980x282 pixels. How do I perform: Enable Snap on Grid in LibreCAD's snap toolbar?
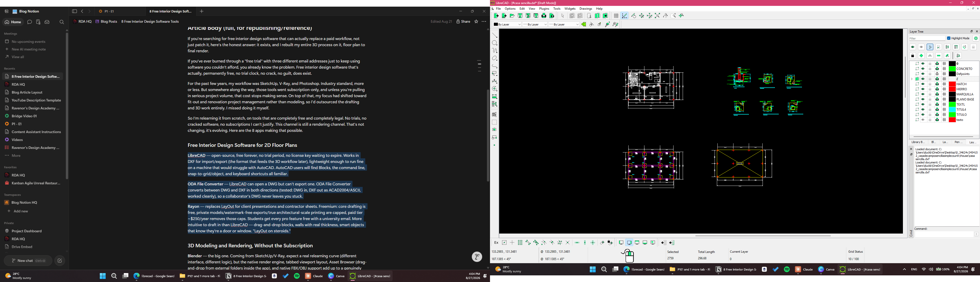520,242
